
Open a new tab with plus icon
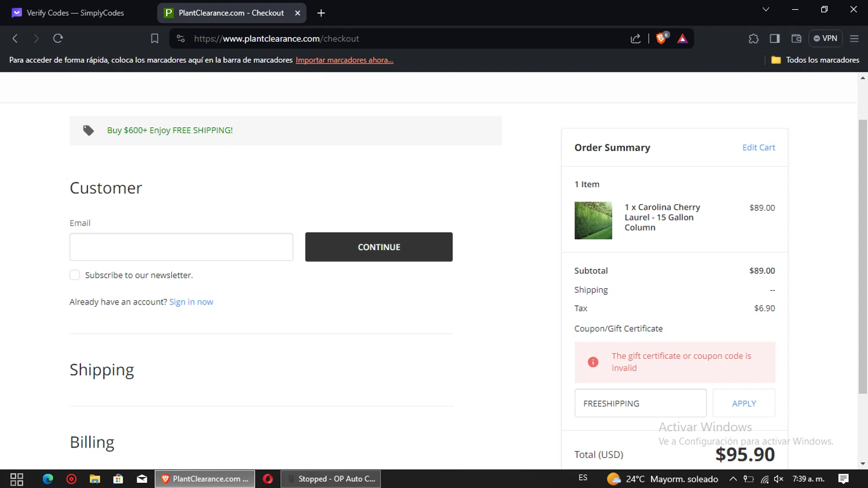[321, 13]
